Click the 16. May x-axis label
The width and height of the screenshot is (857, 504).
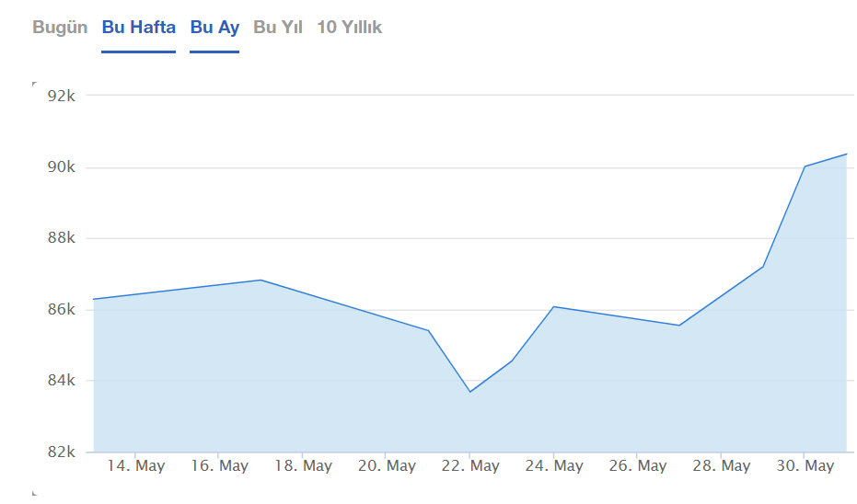[x=219, y=466]
